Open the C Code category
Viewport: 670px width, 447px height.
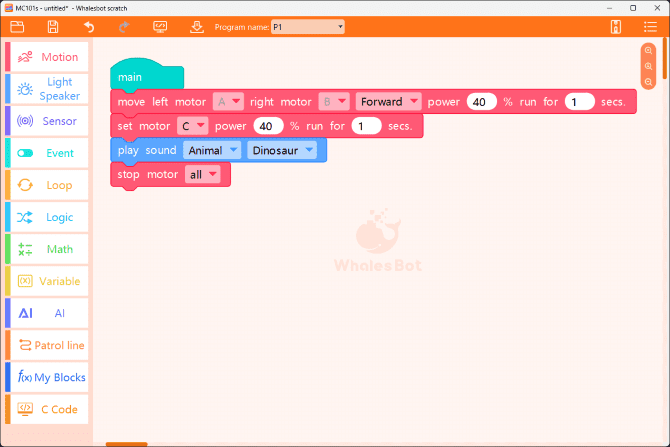[x=49, y=409]
